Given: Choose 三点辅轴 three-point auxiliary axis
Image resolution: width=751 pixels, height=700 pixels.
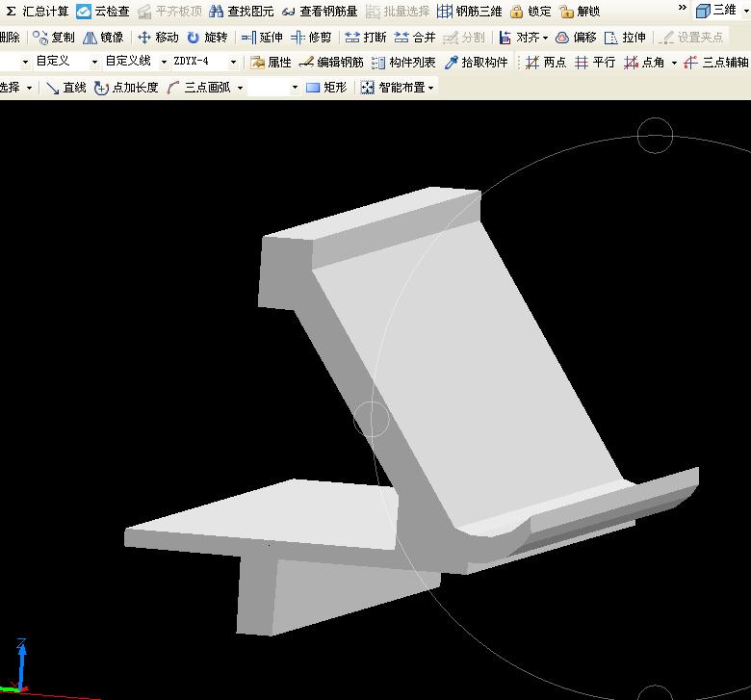Looking at the screenshot, I should (716, 63).
